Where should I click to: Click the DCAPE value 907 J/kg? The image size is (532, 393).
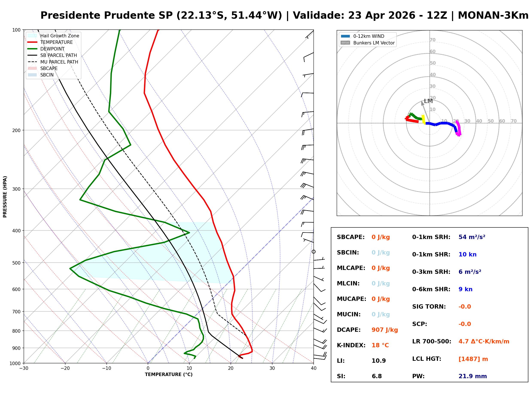pyautogui.click(x=385, y=330)
